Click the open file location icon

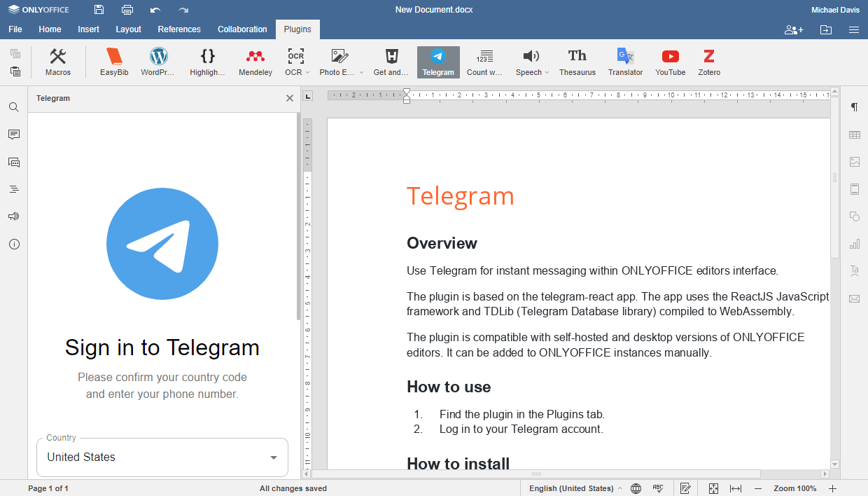(826, 29)
